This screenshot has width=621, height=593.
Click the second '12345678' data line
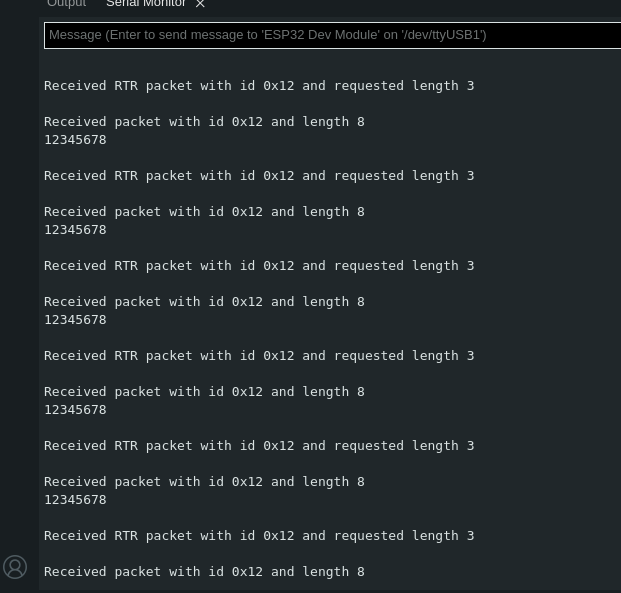75,230
